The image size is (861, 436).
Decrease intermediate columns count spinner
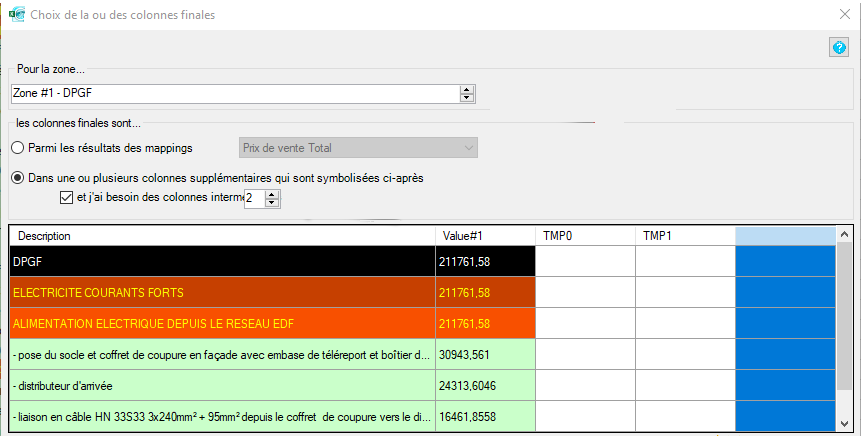pos(272,202)
